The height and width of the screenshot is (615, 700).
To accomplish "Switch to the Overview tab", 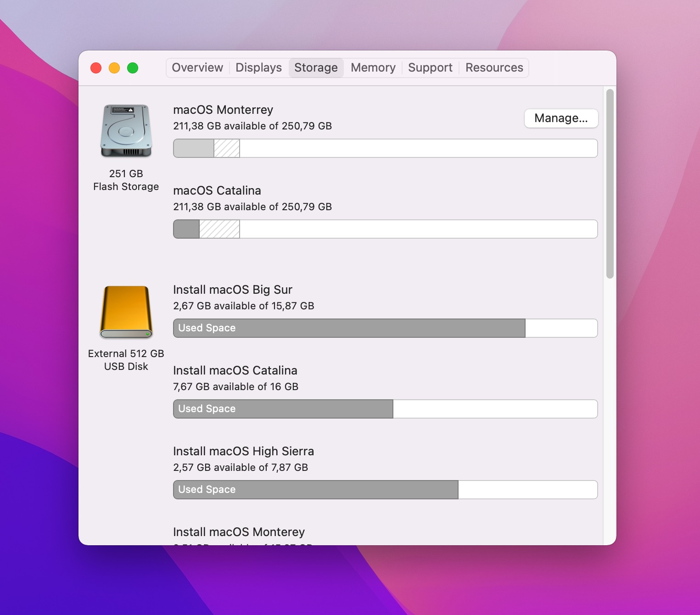I will click(x=197, y=68).
